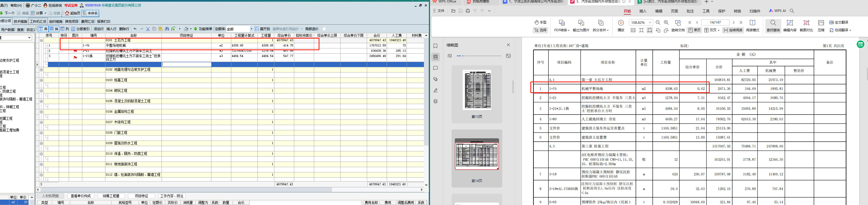Click the actual size 1:1 icon in WPS
Image resolution: width=868 pixels, height=205 pixels.
[x=633, y=30]
